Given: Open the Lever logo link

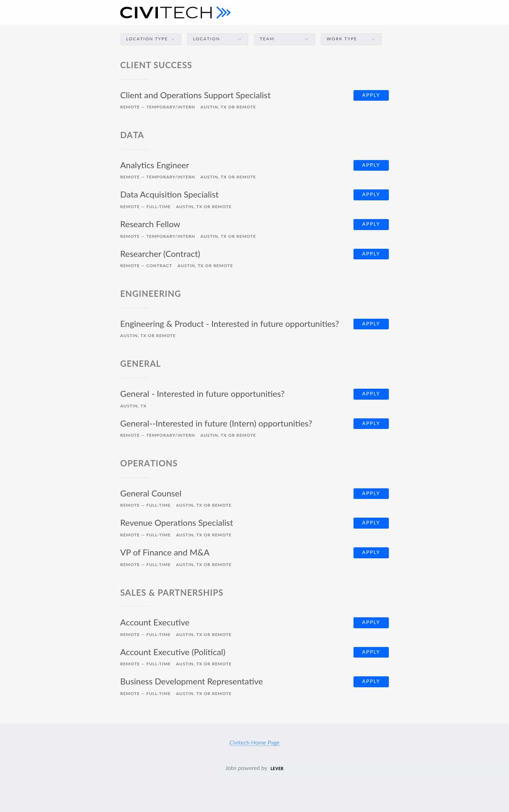Looking at the screenshot, I should click(x=277, y=768).
